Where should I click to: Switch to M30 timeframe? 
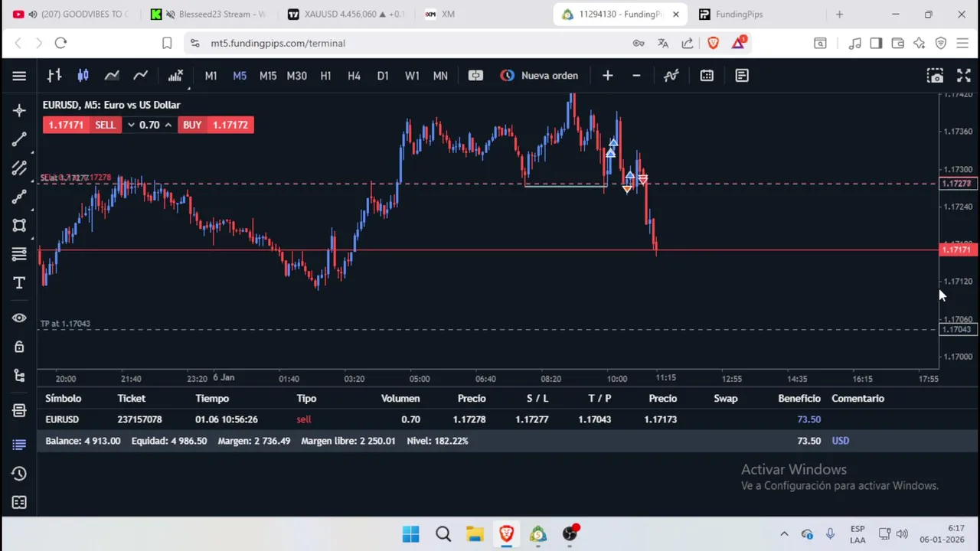pos(296,76)
